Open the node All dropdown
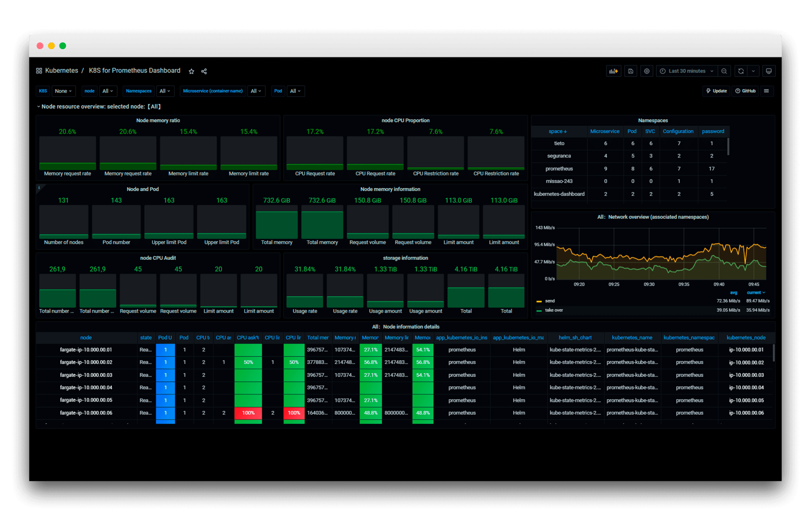 pyautogui.click(x=108, y=91)
